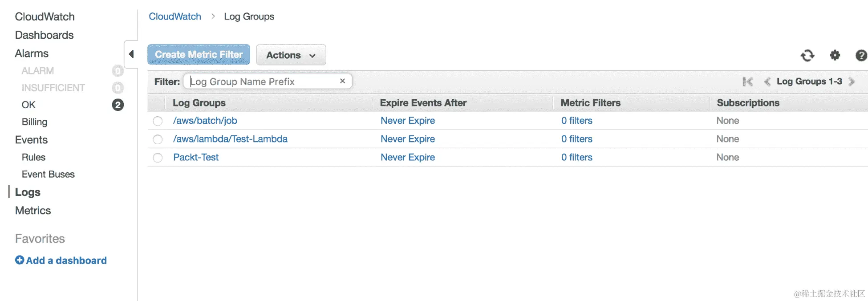
Task: Open the Actions dropdown
Action: click(291, 55)
